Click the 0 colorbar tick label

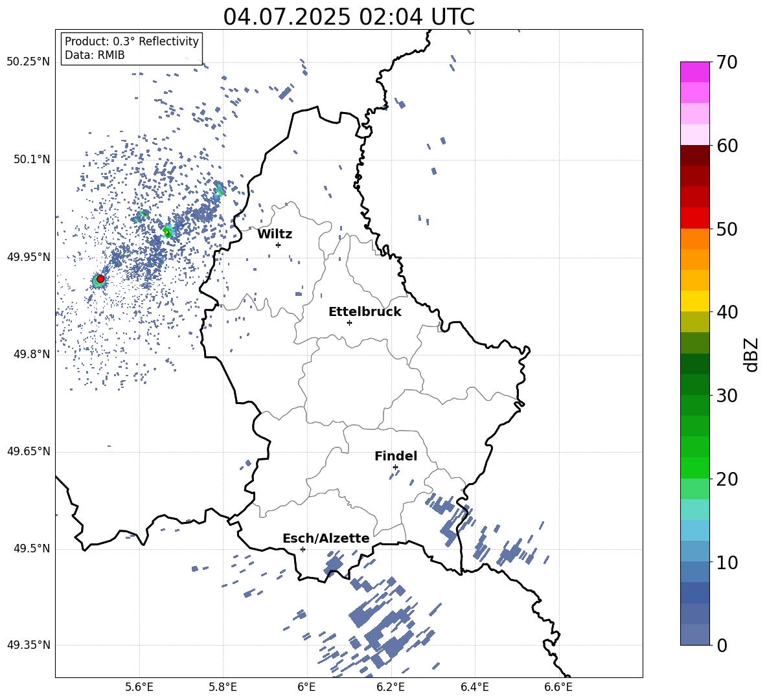pos(722,645)
